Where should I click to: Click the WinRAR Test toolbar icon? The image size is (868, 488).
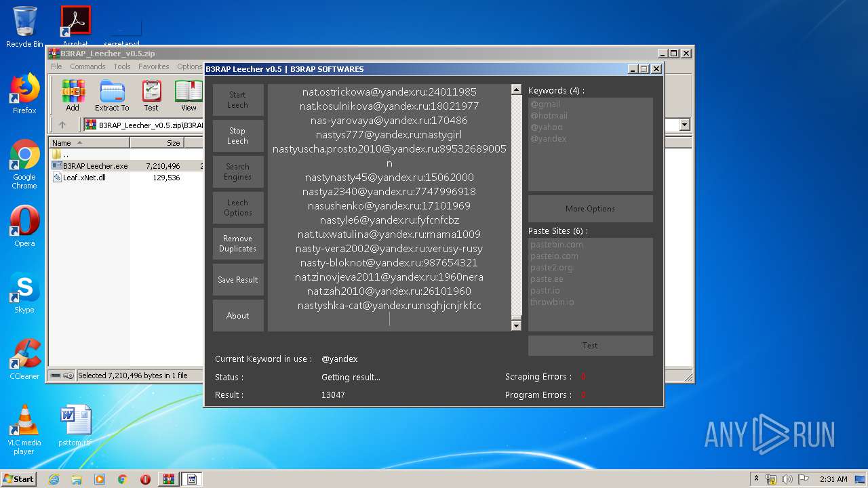click(151, 96)
